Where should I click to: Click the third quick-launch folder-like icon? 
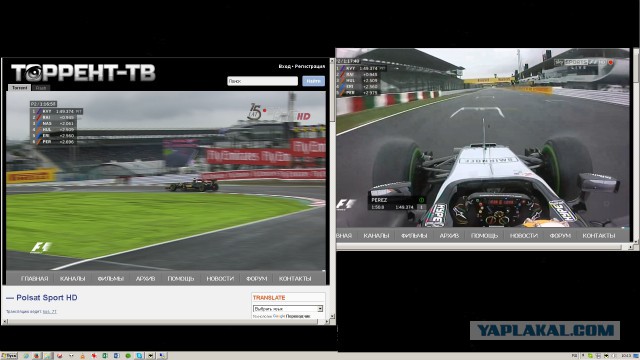coord(48,356)
